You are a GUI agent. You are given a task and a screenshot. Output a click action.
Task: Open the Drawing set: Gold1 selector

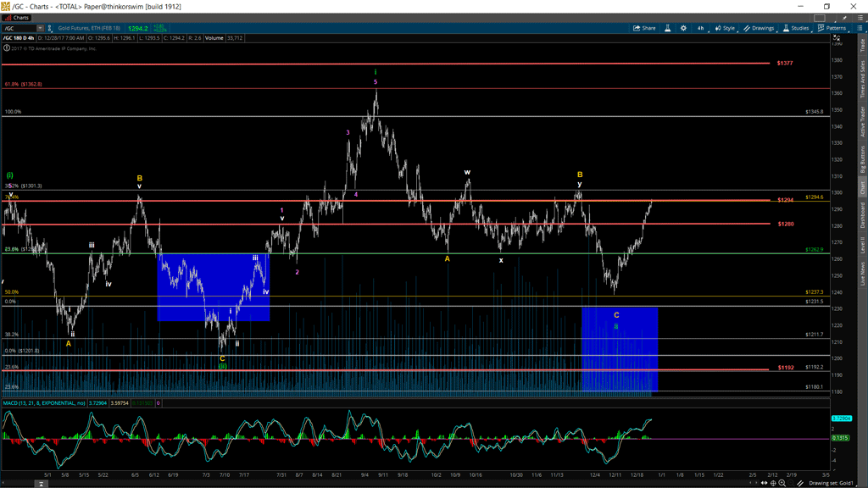coord(831,483)
